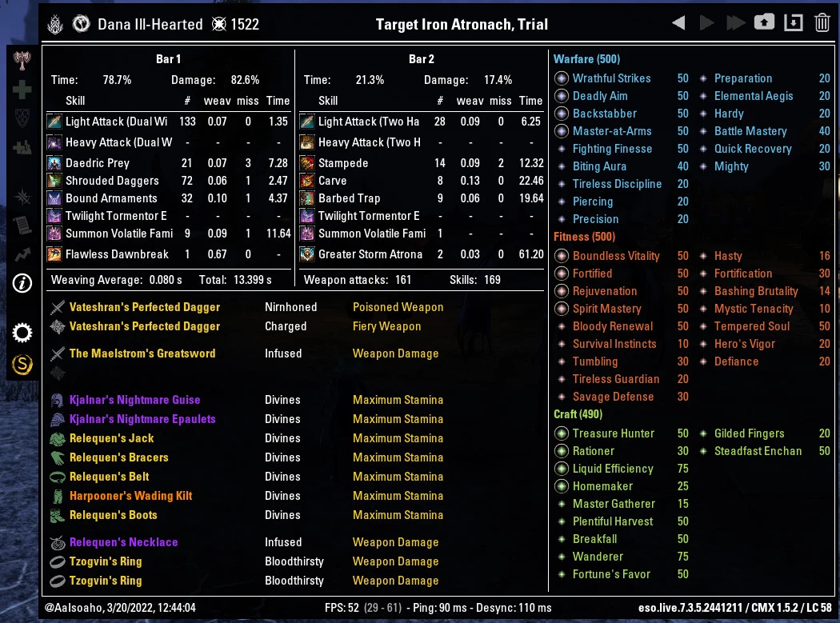Viewport: 840px width, 623px height.
Task: Click the first Vateshran's Perfected Dagger (Nirnhoned)
Action: coord(145,307)
